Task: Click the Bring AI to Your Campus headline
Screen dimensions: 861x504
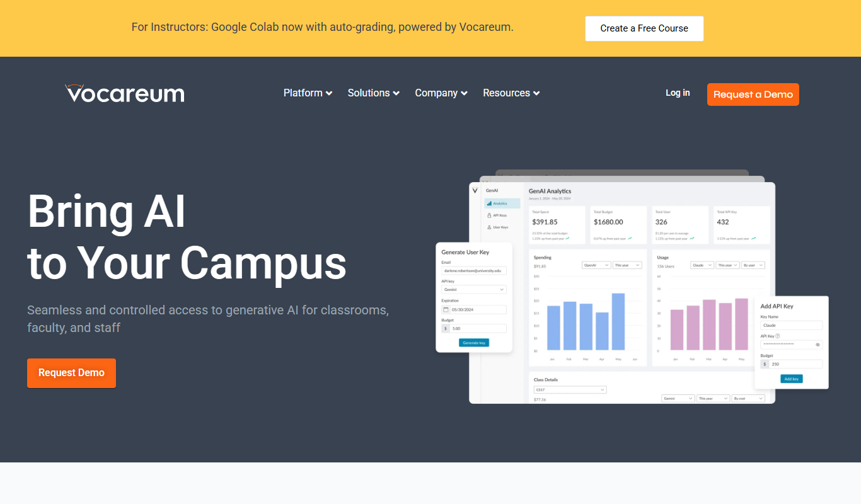Action: 187,236
